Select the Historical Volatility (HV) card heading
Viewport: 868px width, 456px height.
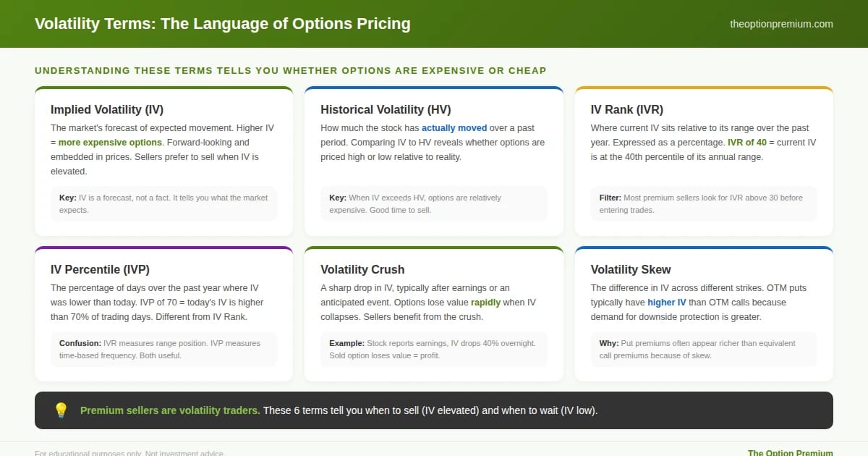click(x=386, y=109)
